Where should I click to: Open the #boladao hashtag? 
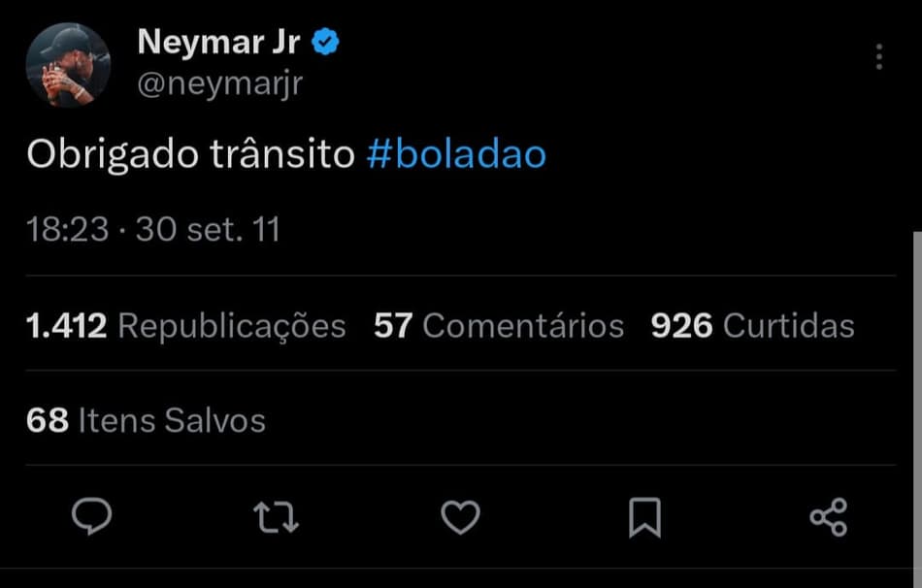pyautogui.click(x=456, y=155)
